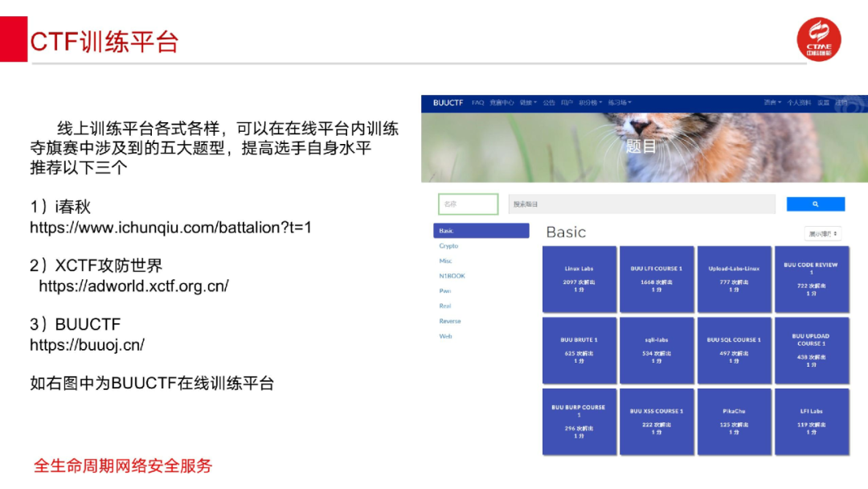Image resolution: width=868 pixels, height=489 pixels.
Task: Click the buuoj.cn URL
Action: click(87, 345)
